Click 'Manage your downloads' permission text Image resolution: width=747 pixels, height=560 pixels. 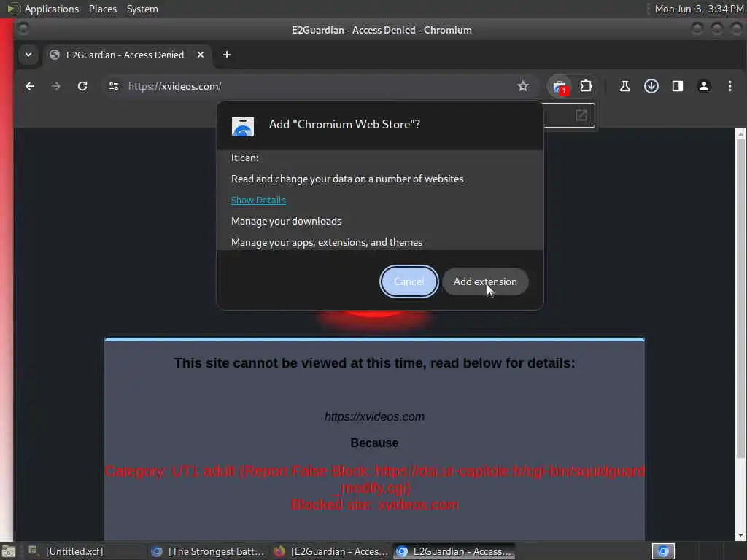tap(286, 221)
